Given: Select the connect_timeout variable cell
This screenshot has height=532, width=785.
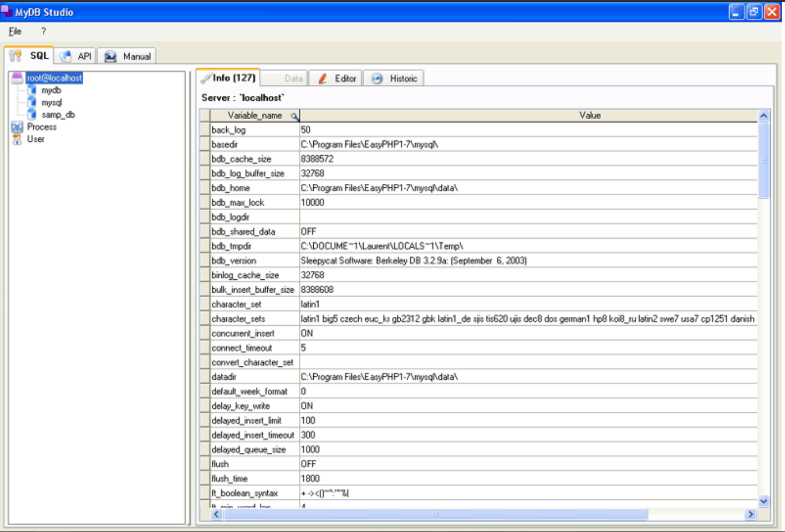Looking at the screenshot, I should point(255,348).
